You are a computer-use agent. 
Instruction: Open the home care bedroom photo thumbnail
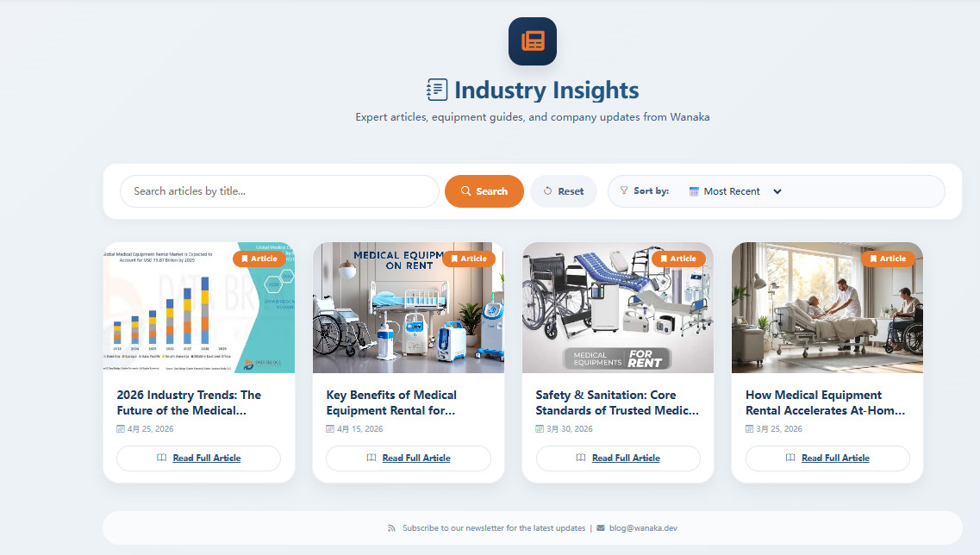click(827, 308)
